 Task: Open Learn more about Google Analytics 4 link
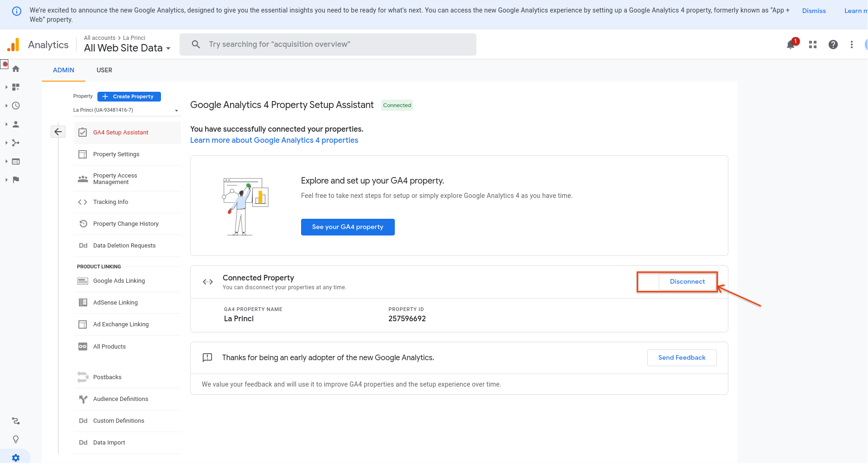(x=274, y=140)
